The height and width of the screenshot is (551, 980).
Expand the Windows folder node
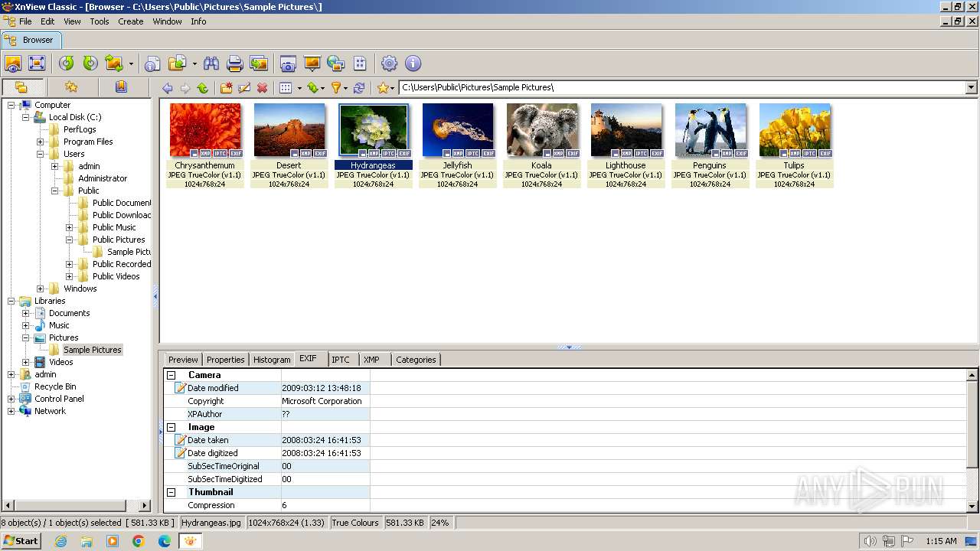coord(41,289)
